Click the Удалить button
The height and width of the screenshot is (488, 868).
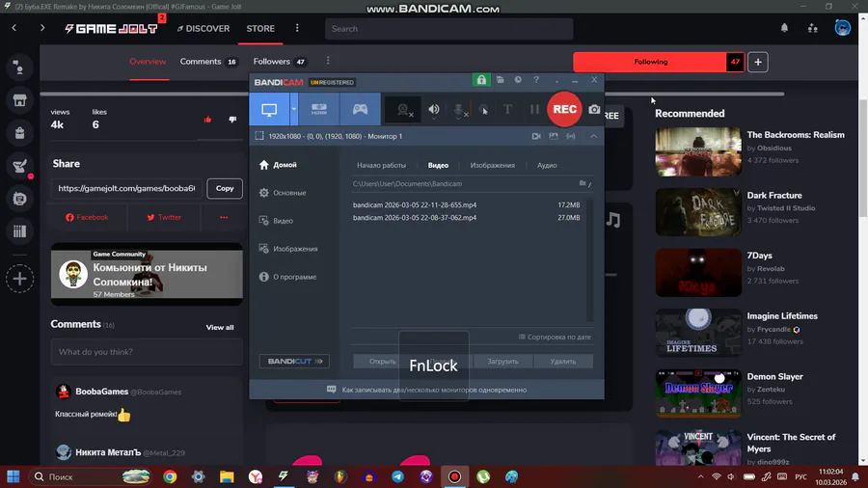pos(563,362)
